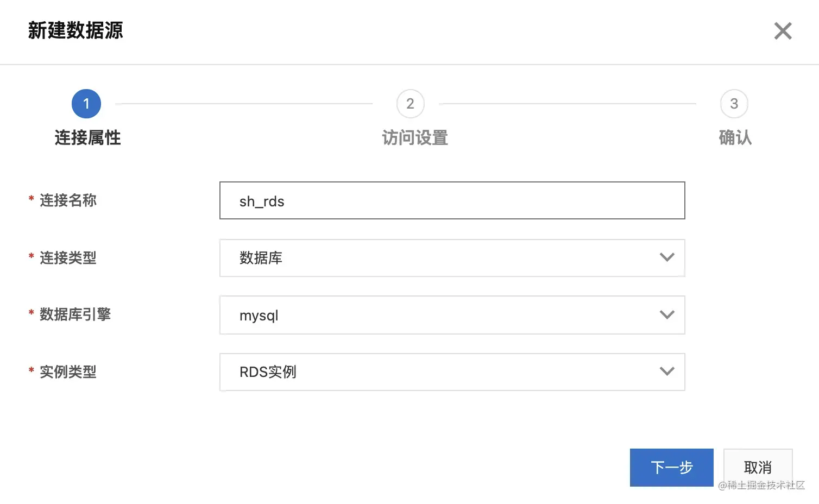This screenshot has width=819, height=504.
Task: Open the 数据库引擎 dropdown showing mysql
Action: [452, 315]
